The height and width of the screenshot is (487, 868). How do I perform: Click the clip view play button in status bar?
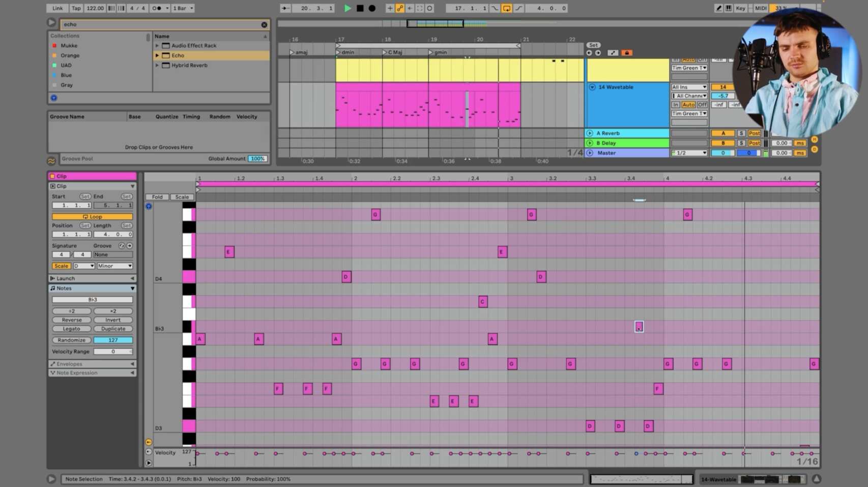point(51,479)
